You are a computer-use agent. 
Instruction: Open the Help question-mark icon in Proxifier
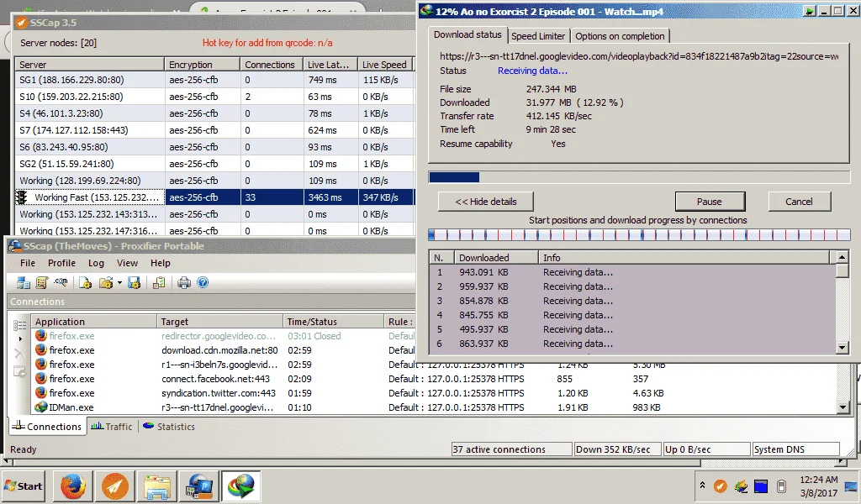tap(203, 282)
